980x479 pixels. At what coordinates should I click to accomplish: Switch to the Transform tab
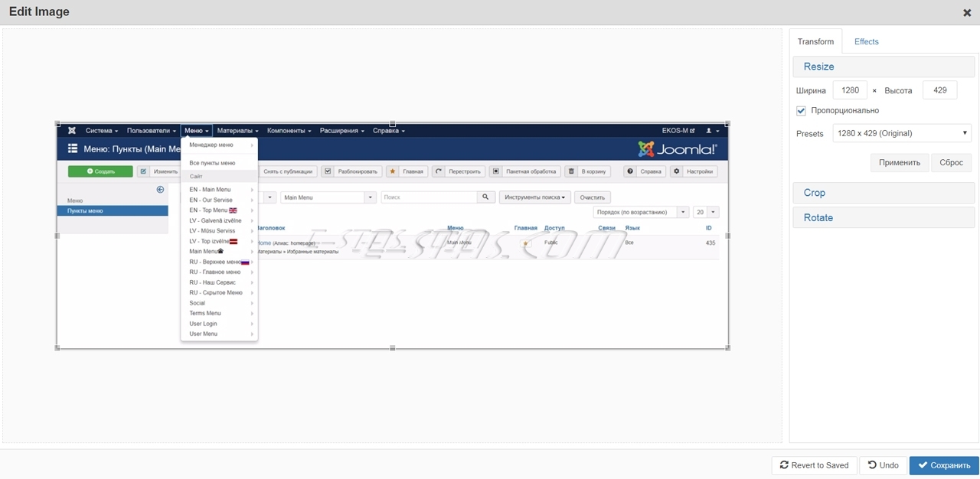[x=815, y=41]
